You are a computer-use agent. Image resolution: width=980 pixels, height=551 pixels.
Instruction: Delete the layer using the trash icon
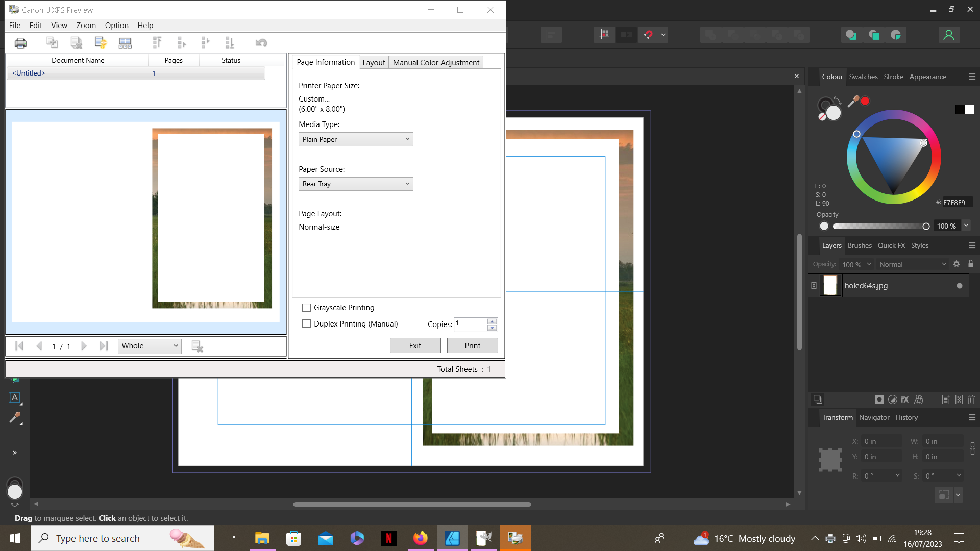coord(971,399)
